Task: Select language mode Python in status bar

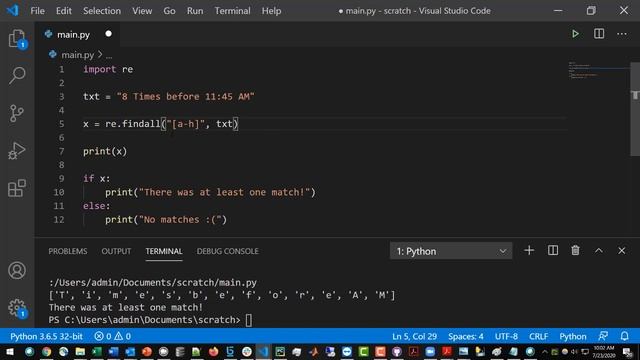Action: [573, 336]
